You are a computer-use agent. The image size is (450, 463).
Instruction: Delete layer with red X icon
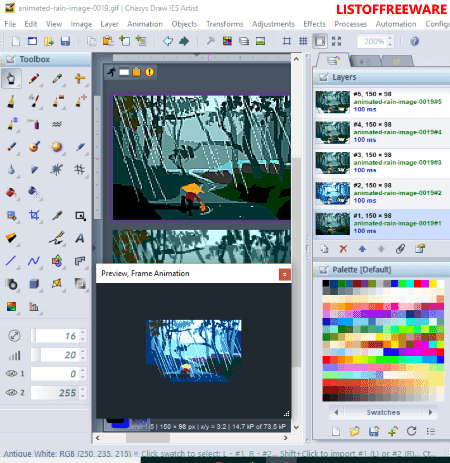[343, 249]
